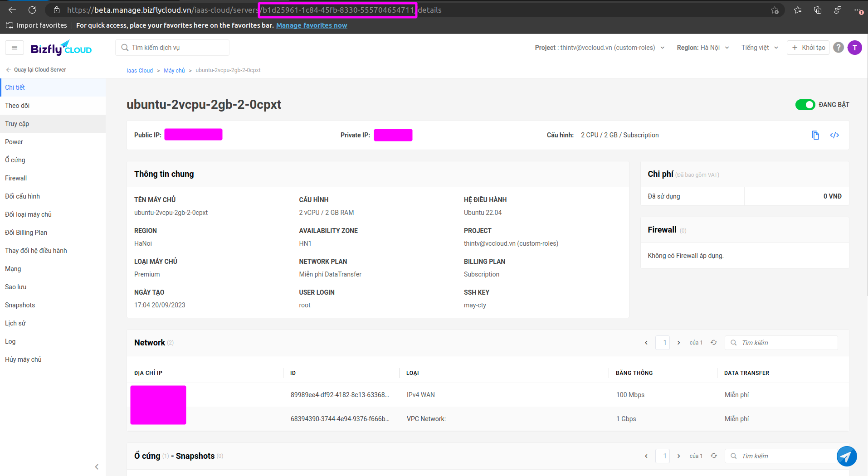Open Đổi cấu hình sidebar item
The height and width of the screenshot is (476, 868).
pyautogui.click(x=22, y=196)
